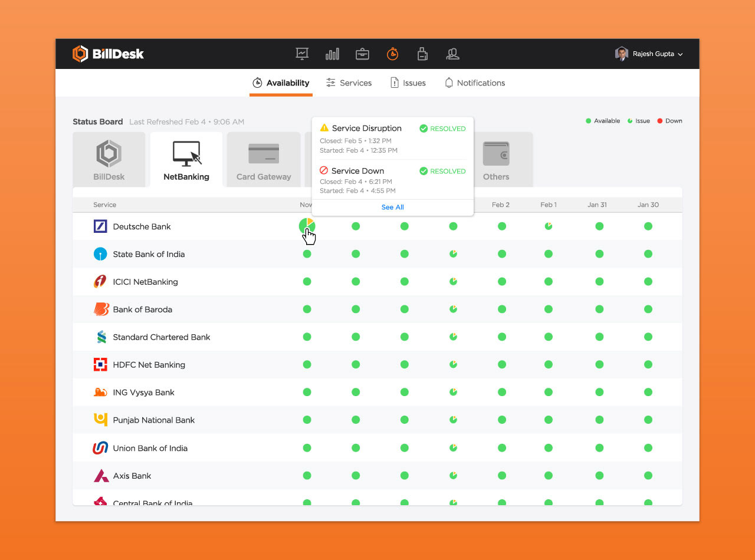Click RESOLVED badge beside Service Disruption
This screenshot has width=755, height=560.
442,129
